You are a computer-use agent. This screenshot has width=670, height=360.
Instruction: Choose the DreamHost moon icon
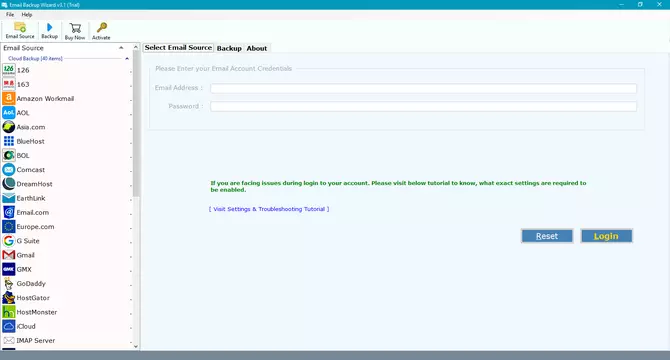pos(9,184)
